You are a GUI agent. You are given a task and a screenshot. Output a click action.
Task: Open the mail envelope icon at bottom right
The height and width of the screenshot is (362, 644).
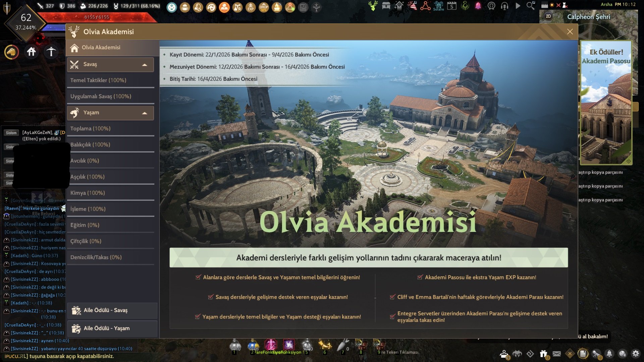pyautogui.click(x=557, y=353)
